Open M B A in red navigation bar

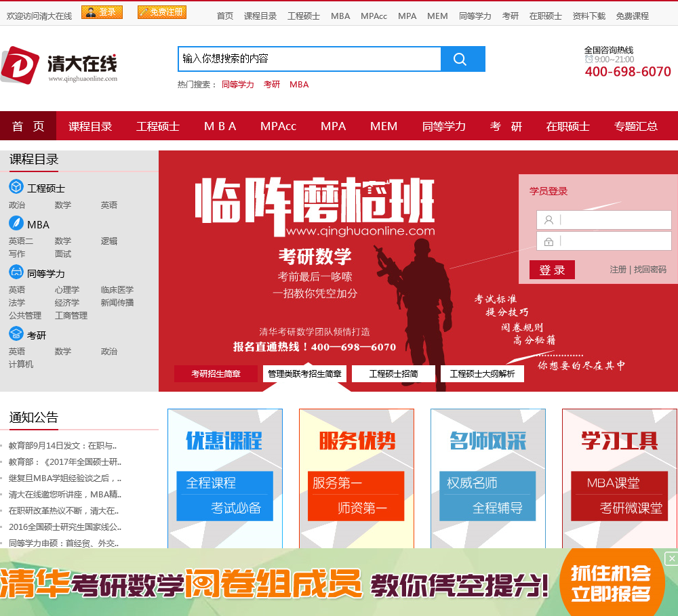coord(220,126)
